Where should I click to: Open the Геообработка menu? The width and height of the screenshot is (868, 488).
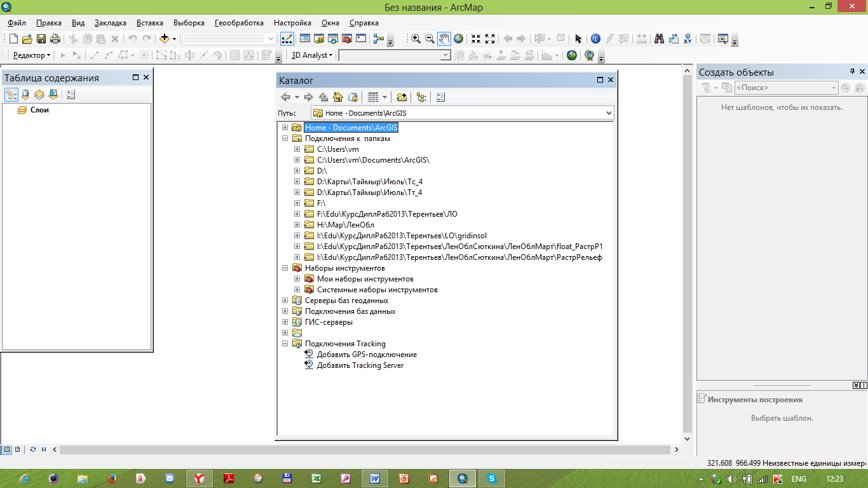tap(239, 23)
